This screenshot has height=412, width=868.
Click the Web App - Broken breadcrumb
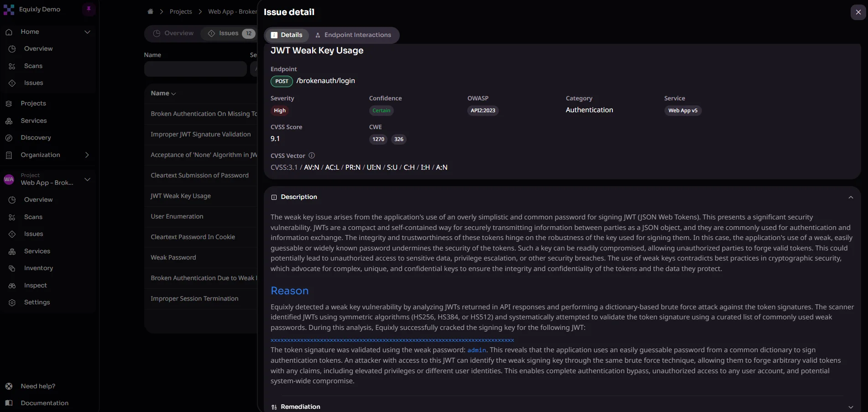[x=232, y=11]
